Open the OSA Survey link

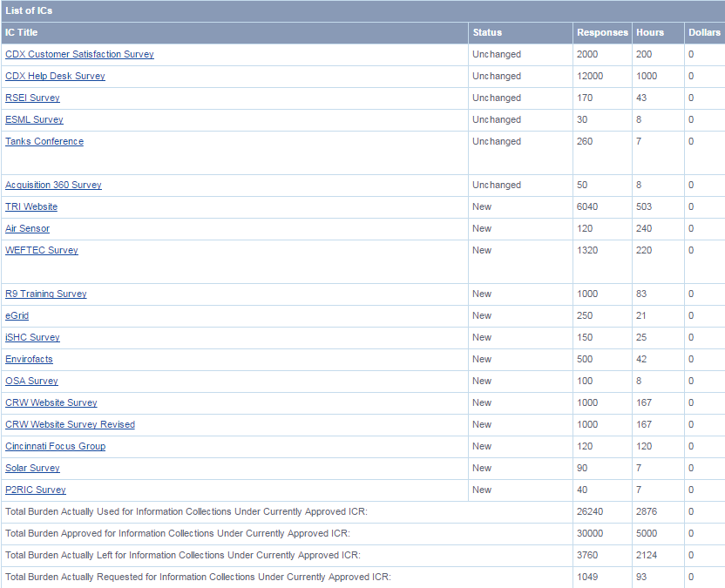coord(31,381)
